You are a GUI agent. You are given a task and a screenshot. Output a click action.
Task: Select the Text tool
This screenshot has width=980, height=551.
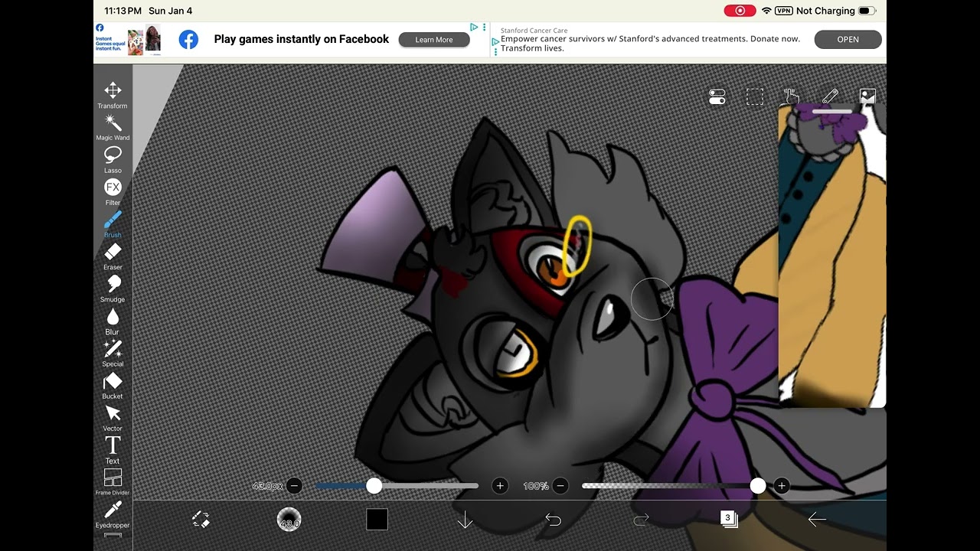point(113,449)
